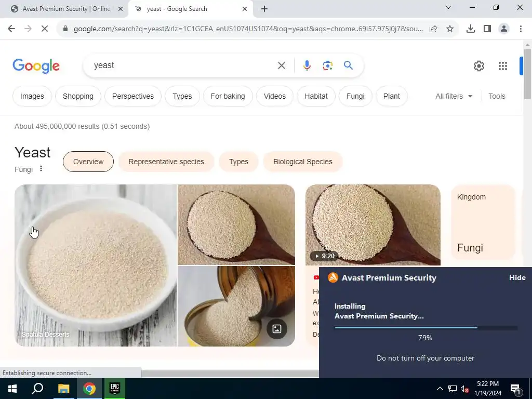The width and height of the screenshot is (532, 399).
Task: Open Google quick settings gear icon
Action: coord(478,66)
